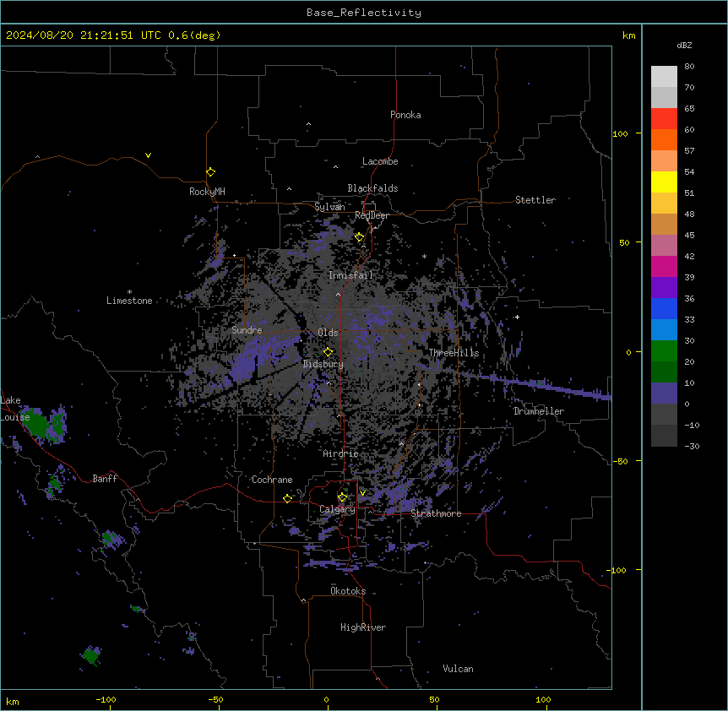The image size is (728, 711).
Task: Click the Strathmore label
Action: 436,513
